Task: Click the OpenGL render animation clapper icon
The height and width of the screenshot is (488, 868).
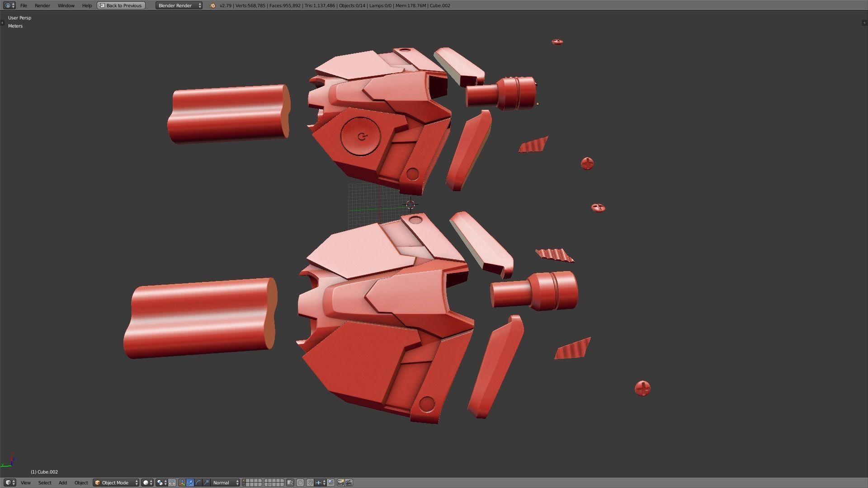Action: click(349, 483)
